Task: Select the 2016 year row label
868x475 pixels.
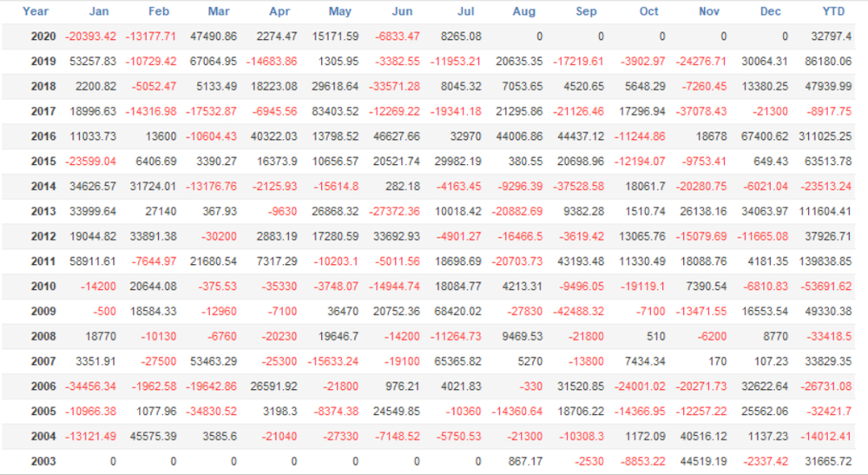Action: pyautogui.click(x=43, y=136)
